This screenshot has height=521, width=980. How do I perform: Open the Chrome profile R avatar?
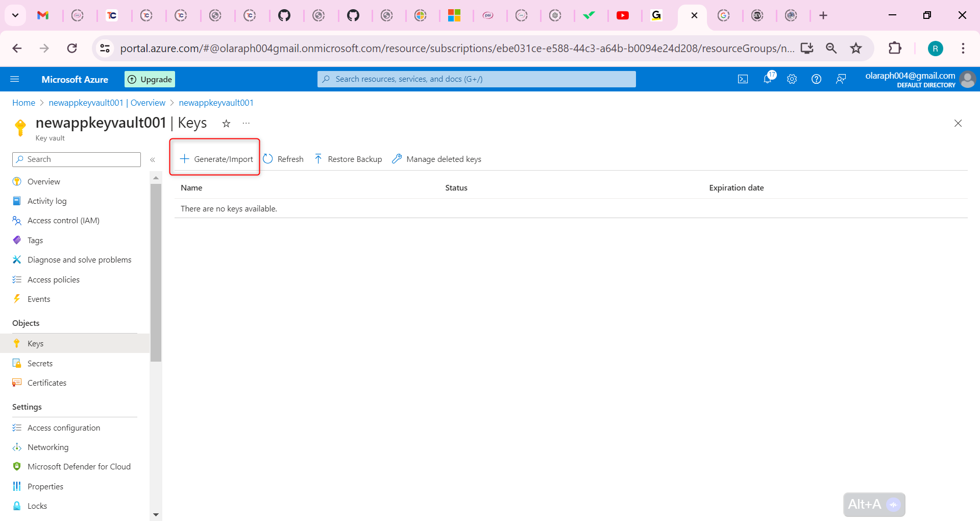point(935,49)
